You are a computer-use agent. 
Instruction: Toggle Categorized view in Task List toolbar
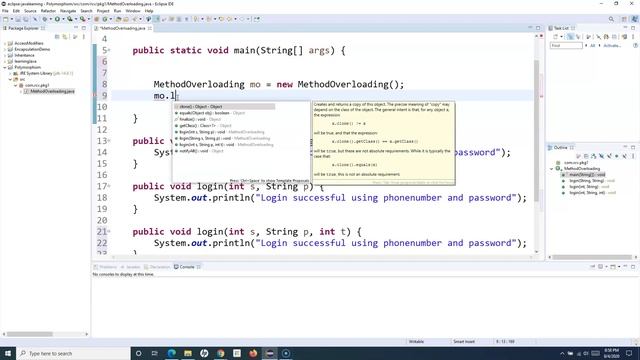(x=570, y=37)
